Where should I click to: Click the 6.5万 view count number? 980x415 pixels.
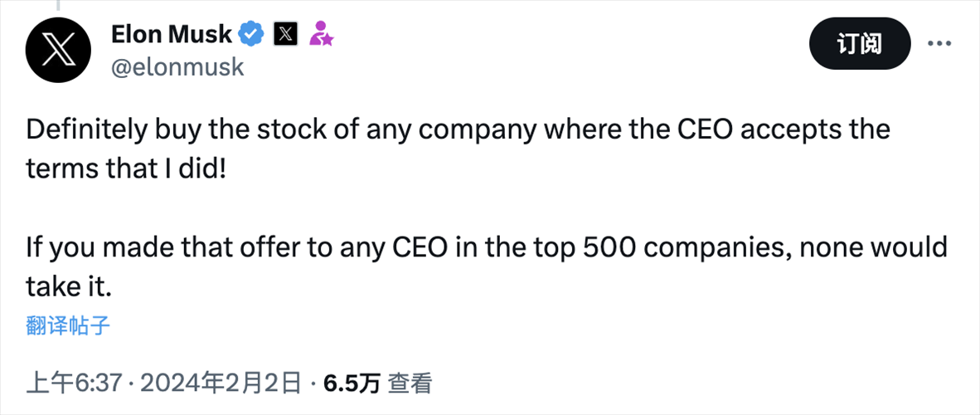pyautogui.click(x=352, y=383)
